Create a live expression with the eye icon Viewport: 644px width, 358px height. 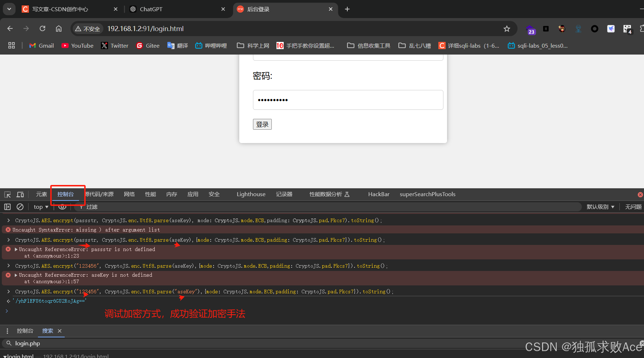(x=62, y=207)
